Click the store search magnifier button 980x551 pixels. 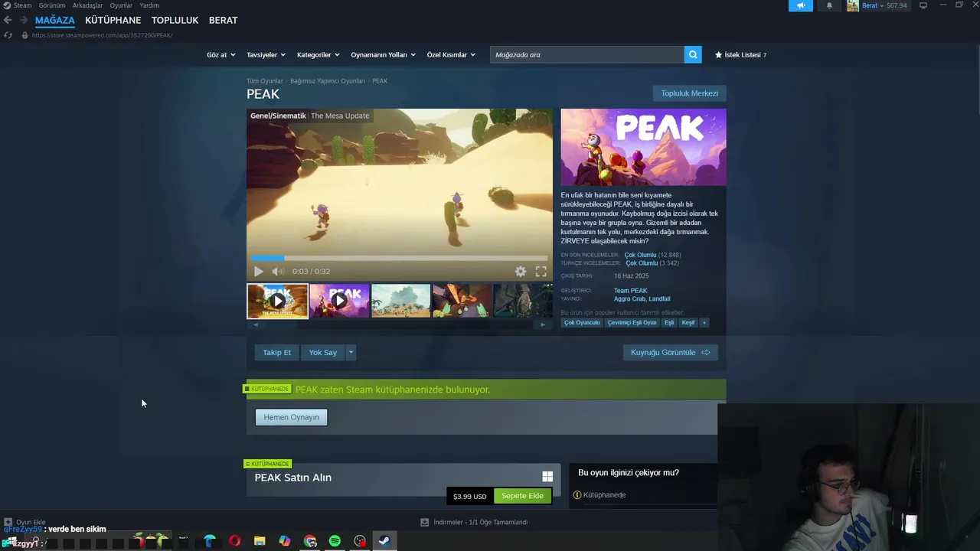(x=693, y=54)
